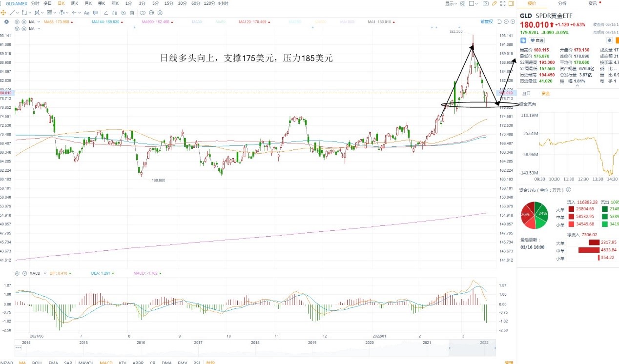The height and width of the screenshot is (364, 619).
Task: Expand the first MA indicator dropdown arrow
Action: click(39, 22)
